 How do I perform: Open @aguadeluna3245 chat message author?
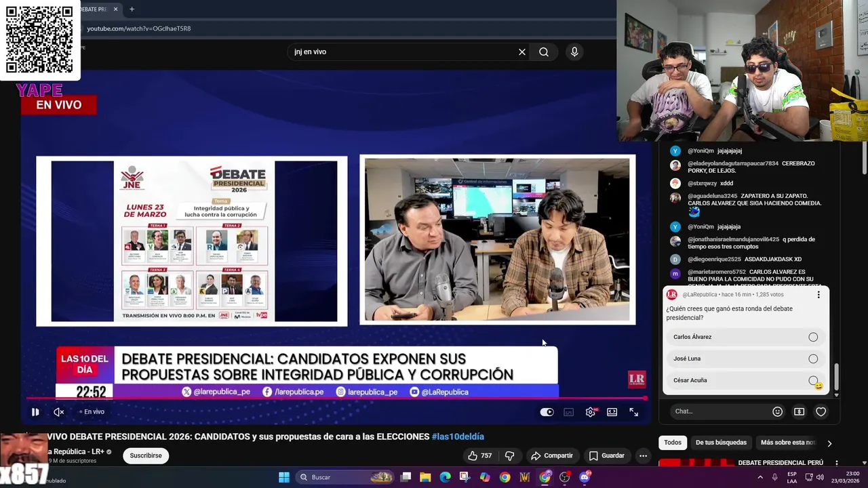tap(712, 196)
